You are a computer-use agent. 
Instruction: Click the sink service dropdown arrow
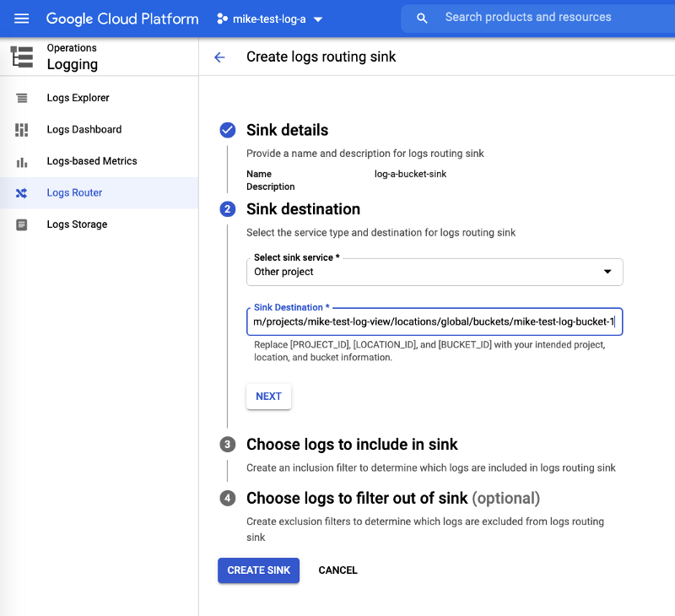coord(607,272)
